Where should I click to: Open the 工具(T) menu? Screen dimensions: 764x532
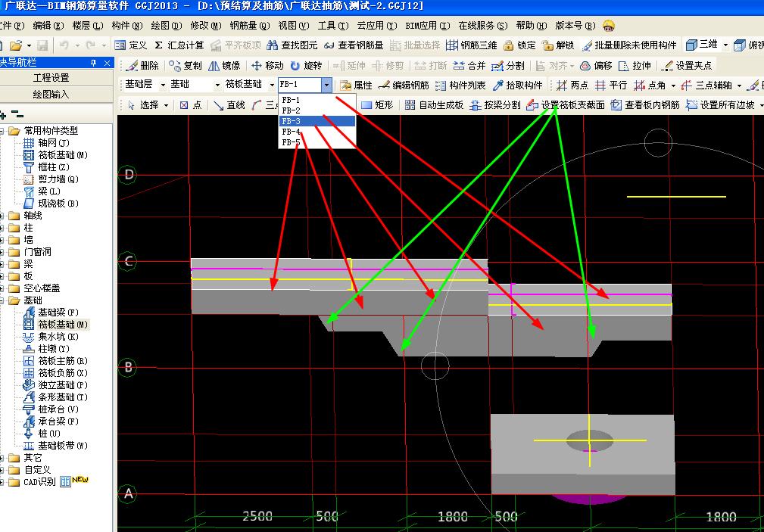tap(333, 26)
